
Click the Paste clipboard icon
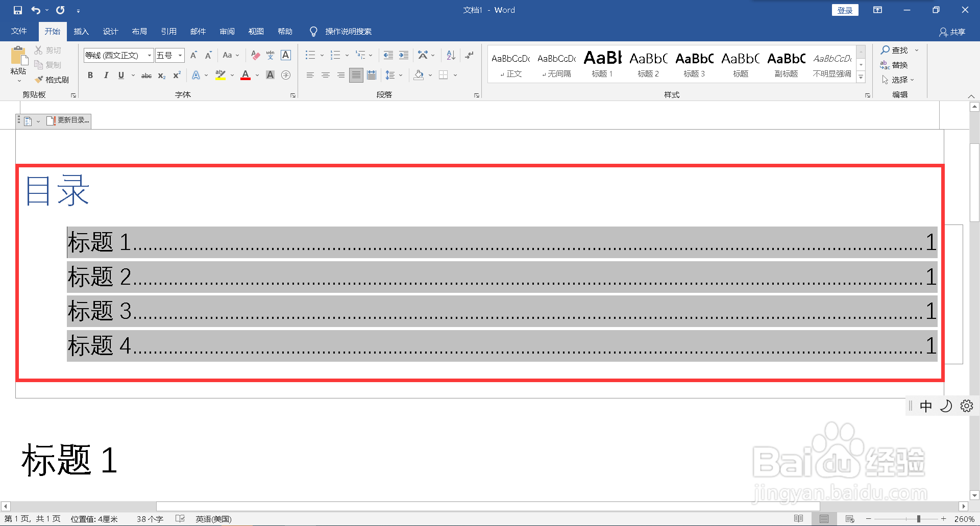pyautogui.click(x=18, y=56)
